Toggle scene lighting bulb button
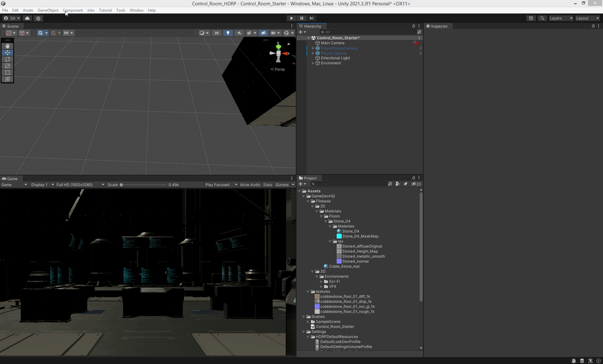This screenshot has width=603, height=364. pos(228,33)
